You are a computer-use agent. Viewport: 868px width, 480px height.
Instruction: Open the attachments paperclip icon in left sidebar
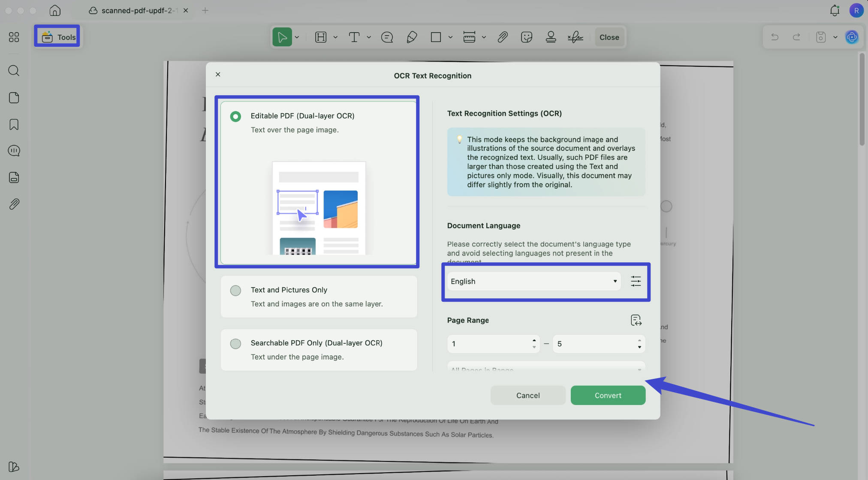click(x=14, y=204)
